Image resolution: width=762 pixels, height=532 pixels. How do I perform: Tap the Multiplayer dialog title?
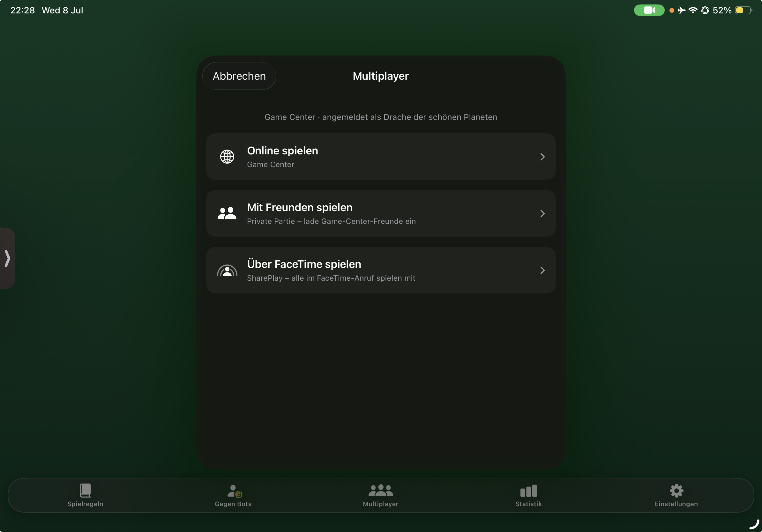pos(381,76)
